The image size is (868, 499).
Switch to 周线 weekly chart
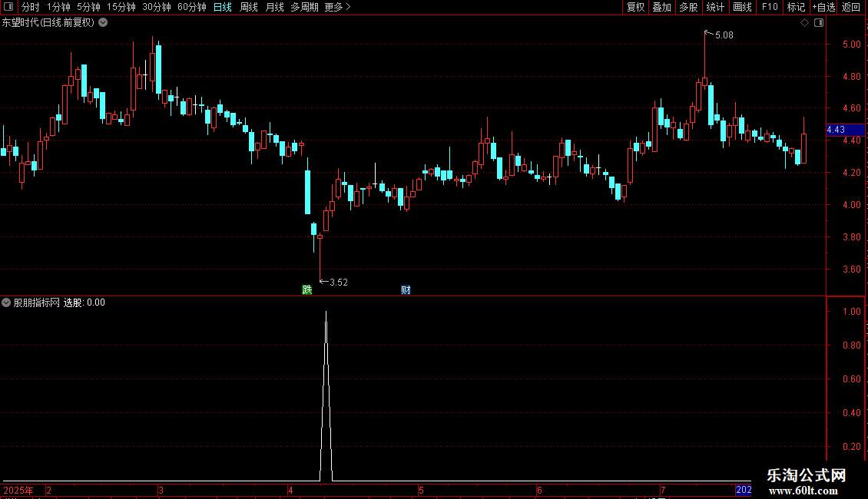[249, 7]
